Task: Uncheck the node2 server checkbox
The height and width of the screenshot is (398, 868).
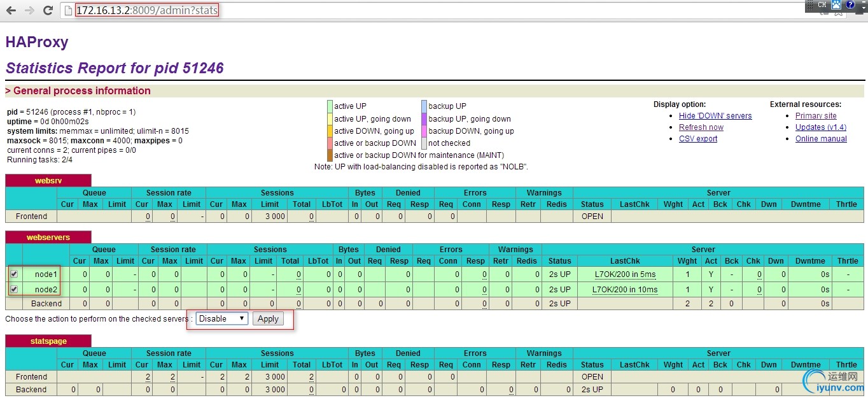Action: (14, 289)
